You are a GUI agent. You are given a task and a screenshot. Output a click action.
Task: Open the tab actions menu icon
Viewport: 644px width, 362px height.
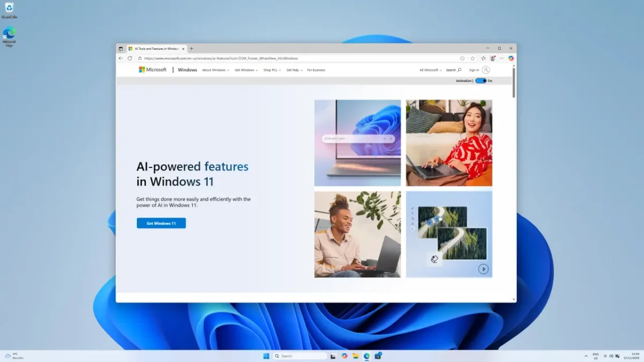121,49
